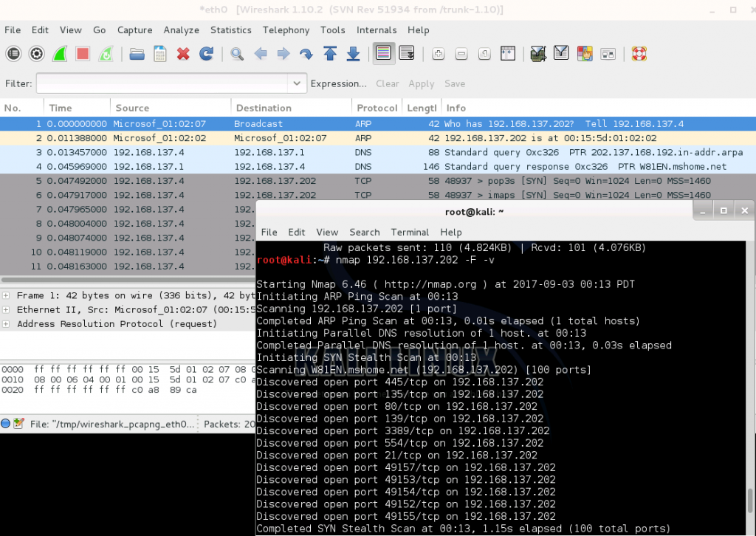Select packet 1 ARP broadcast row
756x536 pixels.
pyautogui.click(x=378, y=124)
